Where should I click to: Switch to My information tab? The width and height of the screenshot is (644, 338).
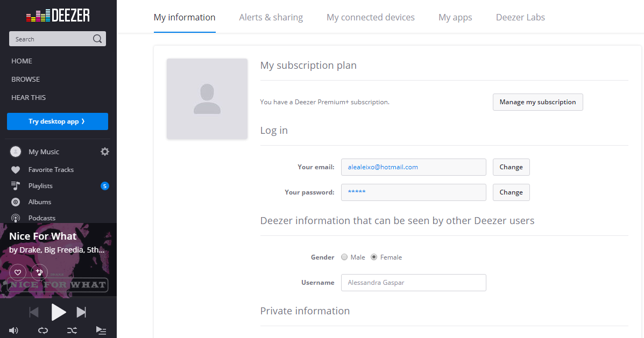tap(185, 17)
